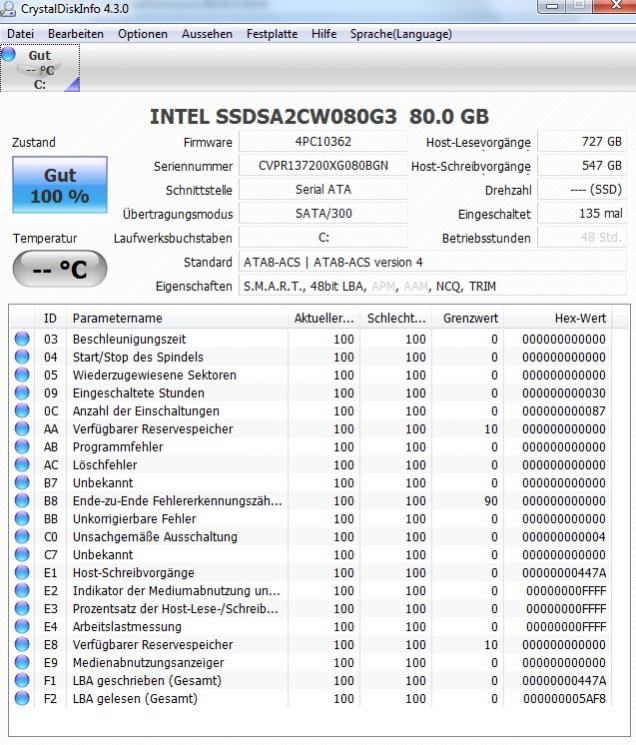636x745 pixels.
Task: Select the hex value 000000000004 for Unsachgemäße Ausschaltung
Action: [x=564, y=537]
